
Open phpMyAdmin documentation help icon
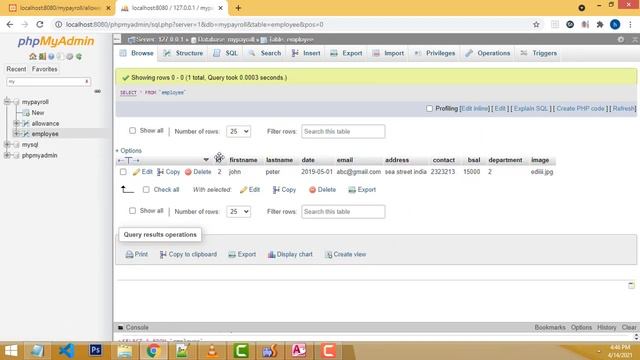tap(51, 56)
